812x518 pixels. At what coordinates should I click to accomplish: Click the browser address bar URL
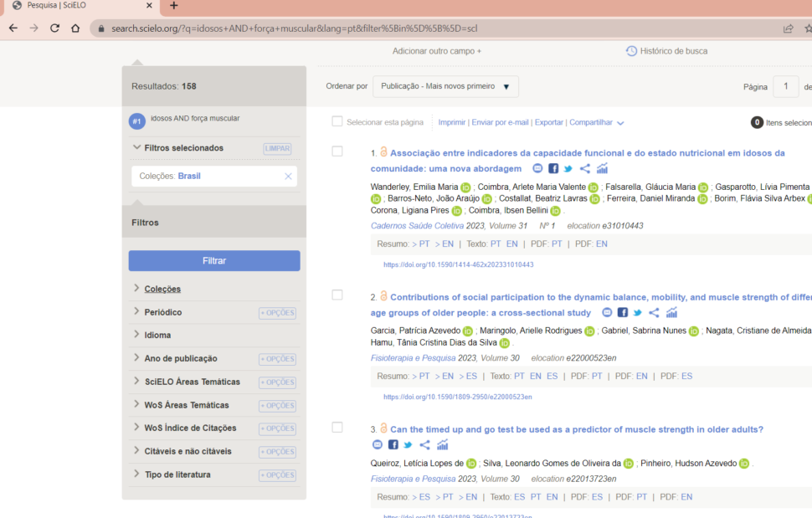(x=294, y=28)
